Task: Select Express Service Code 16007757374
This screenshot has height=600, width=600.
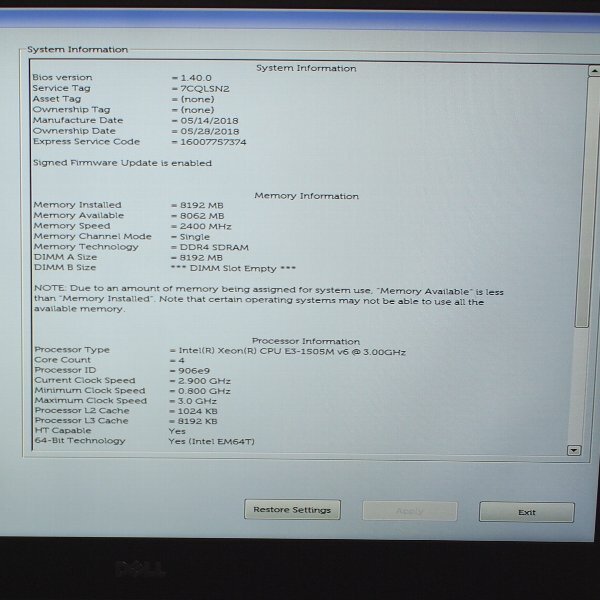Action: click(213, 142)
